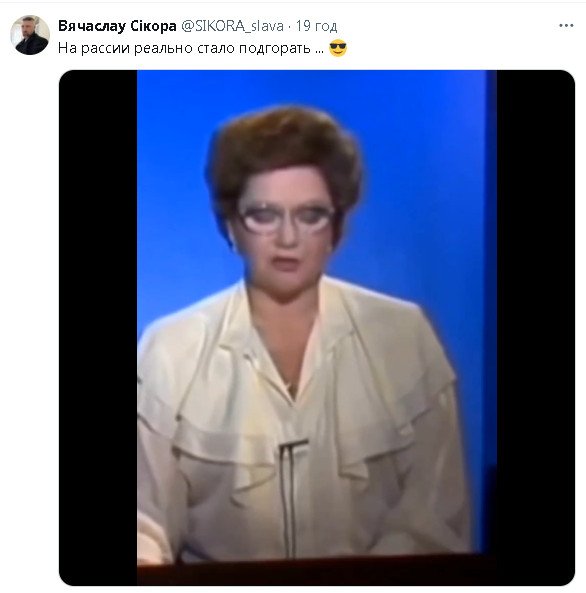This screenshot has height=593, width=586.
Task: Open tweet permalink via 19 год timestamp
Action: (316, 26)
